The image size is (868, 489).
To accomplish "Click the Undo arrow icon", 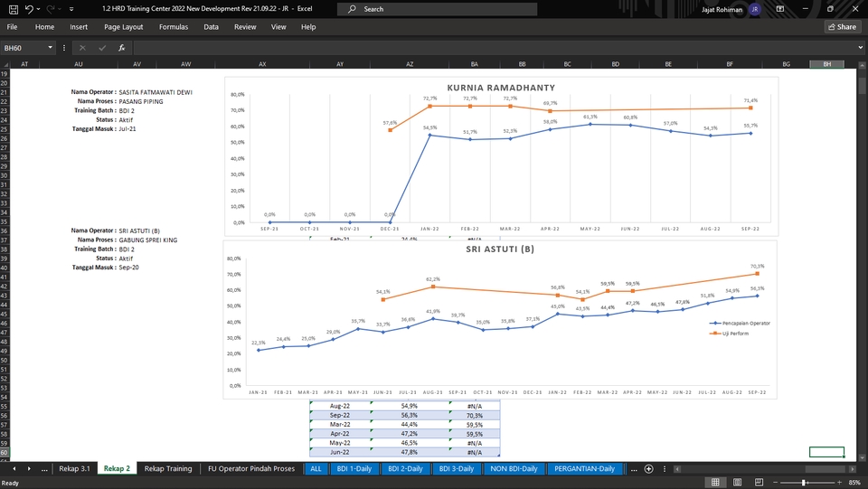I will point(29,9).
